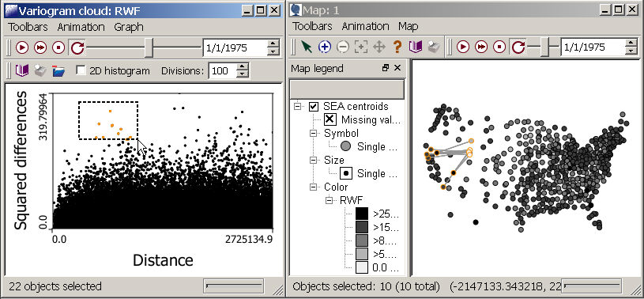Open folder icon in Variogram cloud toolbar
Screen dimensions: 644x299
[58, 71]
